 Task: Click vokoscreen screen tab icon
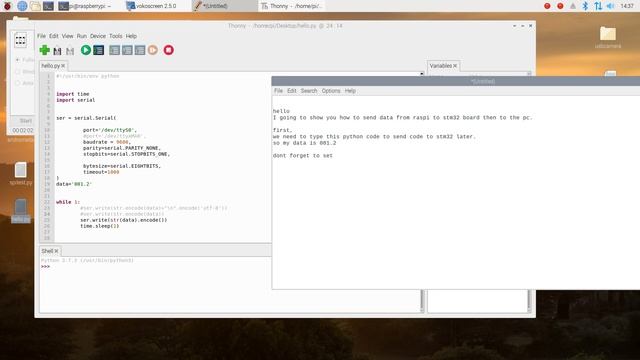(20, 40)
